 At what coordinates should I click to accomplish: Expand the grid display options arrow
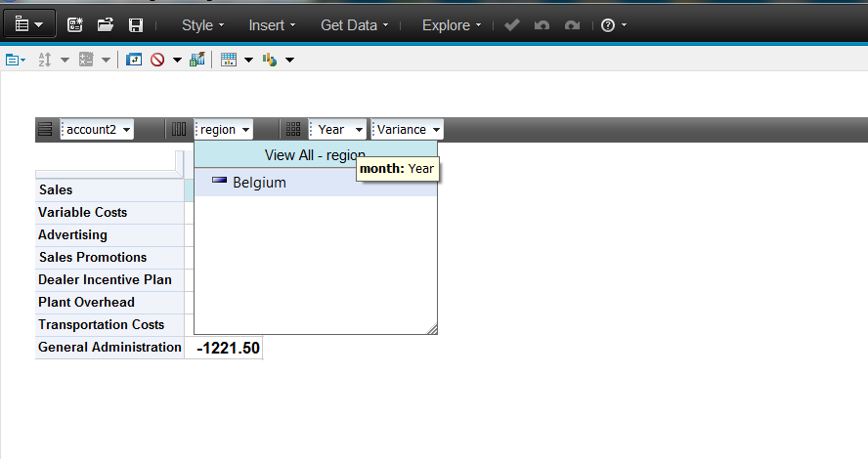point(248,60)
